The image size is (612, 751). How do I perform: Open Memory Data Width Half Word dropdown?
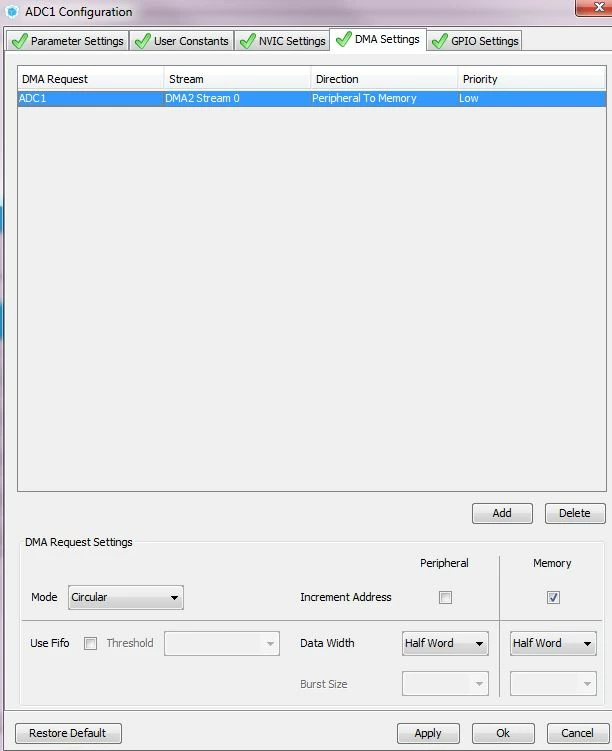pos(553,643)
